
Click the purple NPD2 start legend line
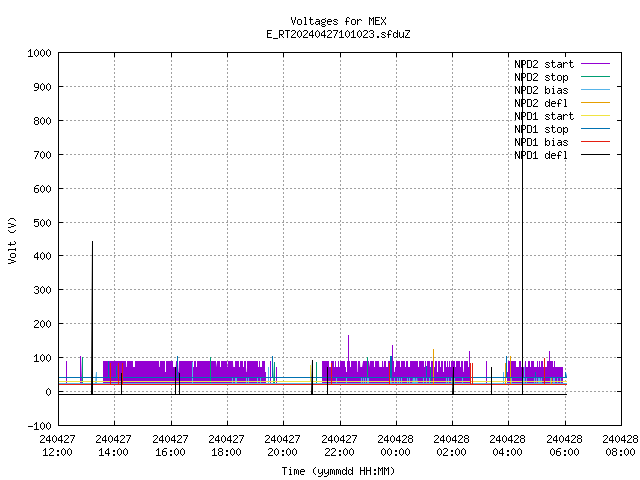point(595,64)
